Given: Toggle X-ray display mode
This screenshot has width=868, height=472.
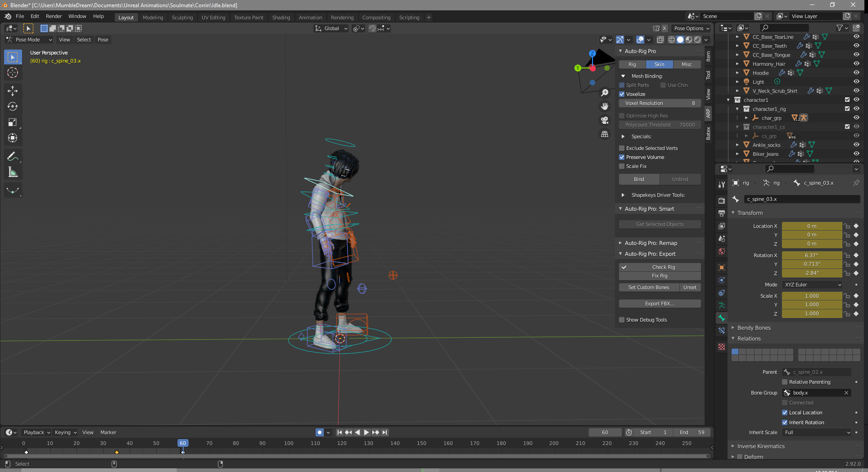Looking at the screenshot, I should click(x=660, y=40).
